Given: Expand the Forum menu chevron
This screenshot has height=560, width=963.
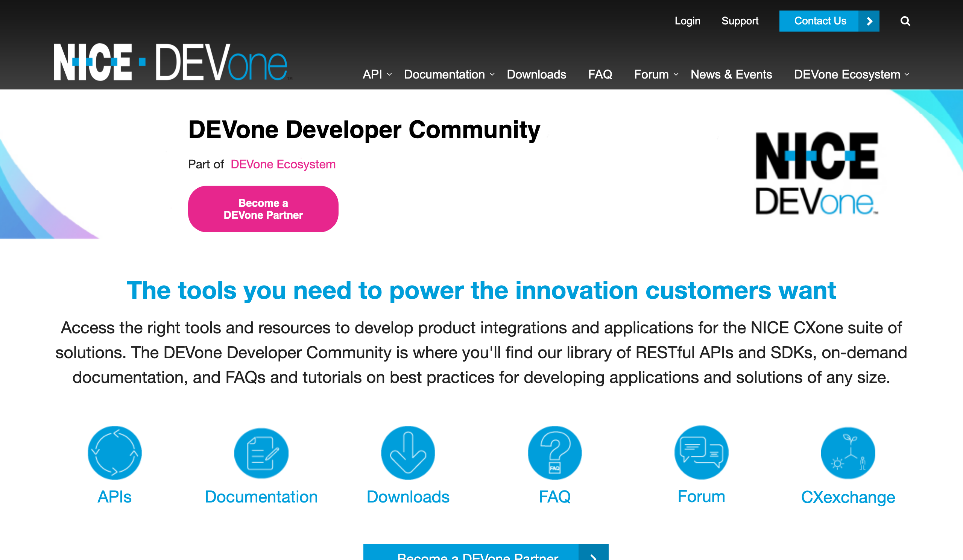Looking at the screenshot, I should tap(676, 74).
